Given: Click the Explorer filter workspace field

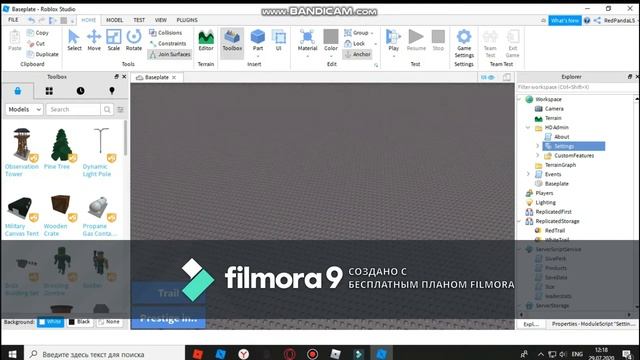Looking at the screenshot, I should point(576,87).
